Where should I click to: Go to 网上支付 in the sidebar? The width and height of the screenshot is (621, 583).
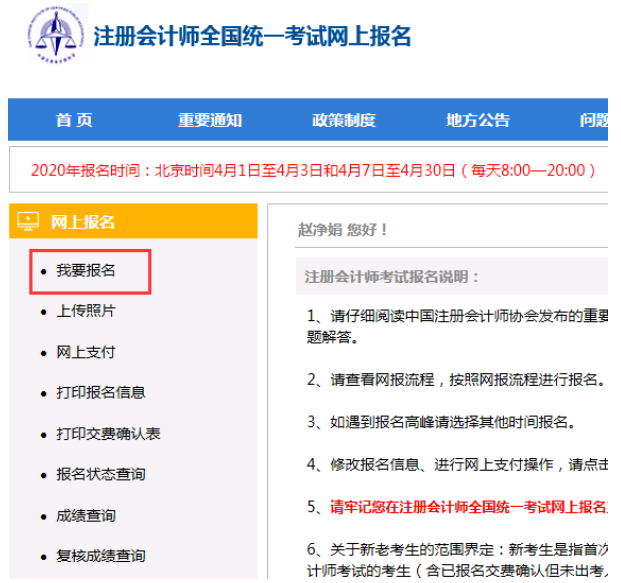[86, 352]
